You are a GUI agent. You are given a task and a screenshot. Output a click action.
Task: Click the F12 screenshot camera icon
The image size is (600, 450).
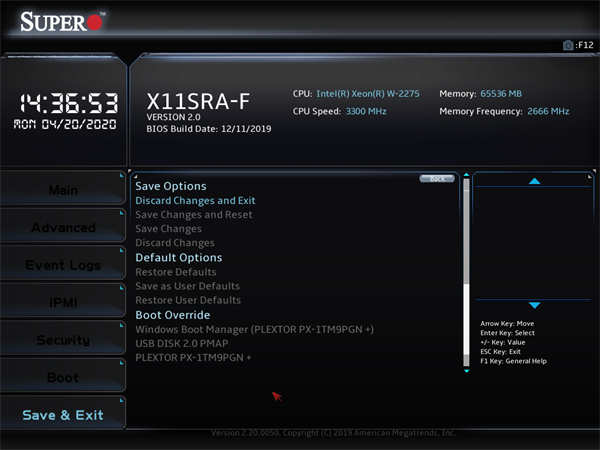click(x=568, y=45)
